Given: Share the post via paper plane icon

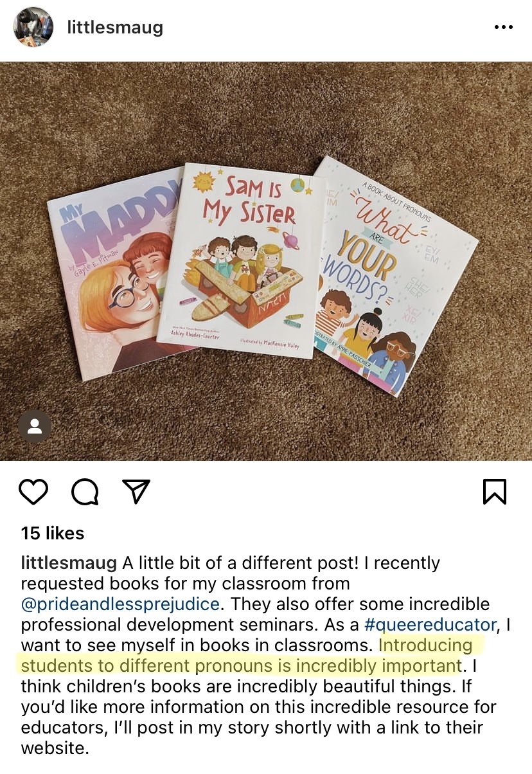Looking at the screenshot, I should [x=136, y=491].
